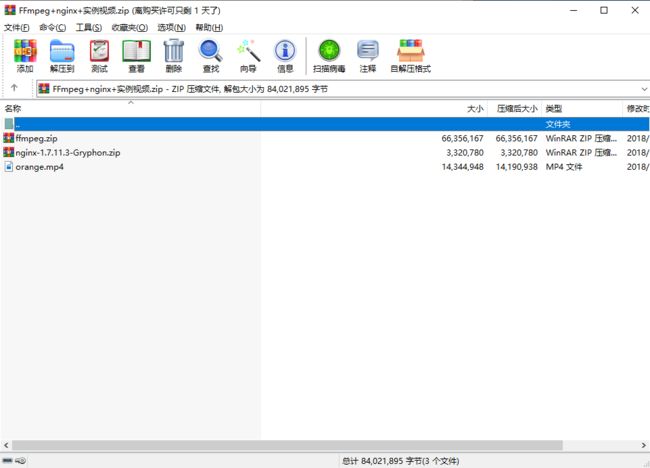Launch the 向导 (Wizard) wand icon
Screen dimensions: 650x468
[248, 51]
